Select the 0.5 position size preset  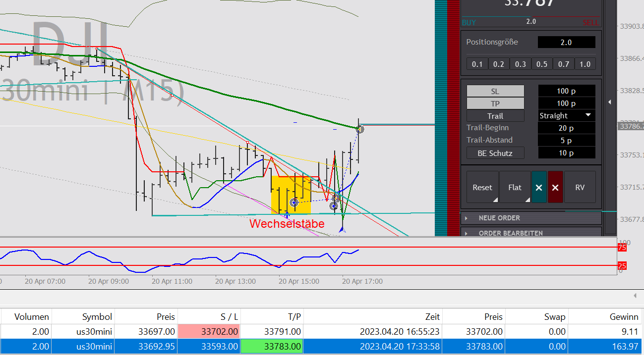(542, 64)
